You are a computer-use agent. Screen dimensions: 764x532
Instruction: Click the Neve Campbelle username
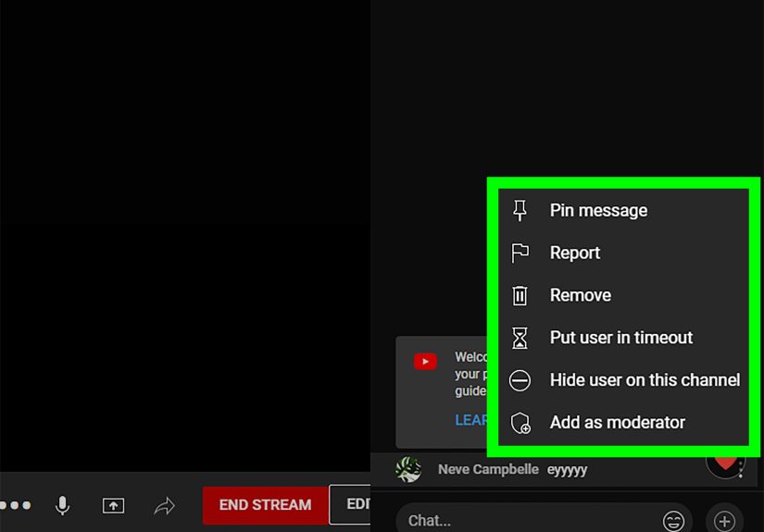pyautogui.click(x=488, y=469)
